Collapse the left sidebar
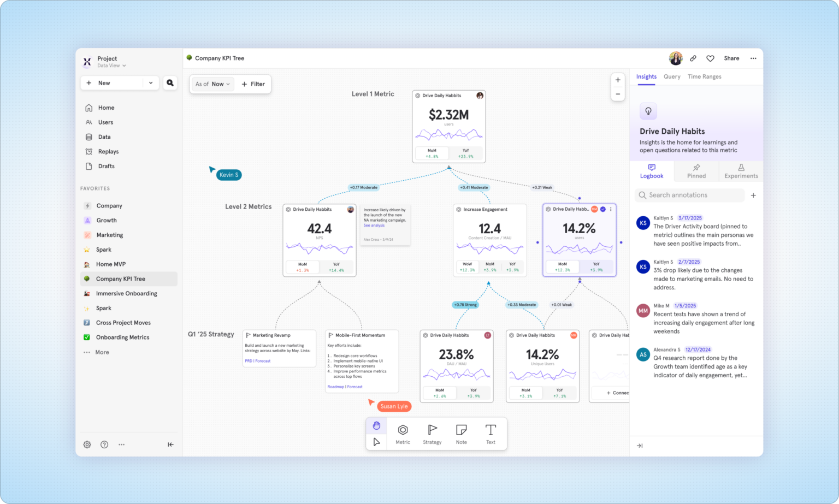This screenshot has width=839, height=504. click(170, 444)
